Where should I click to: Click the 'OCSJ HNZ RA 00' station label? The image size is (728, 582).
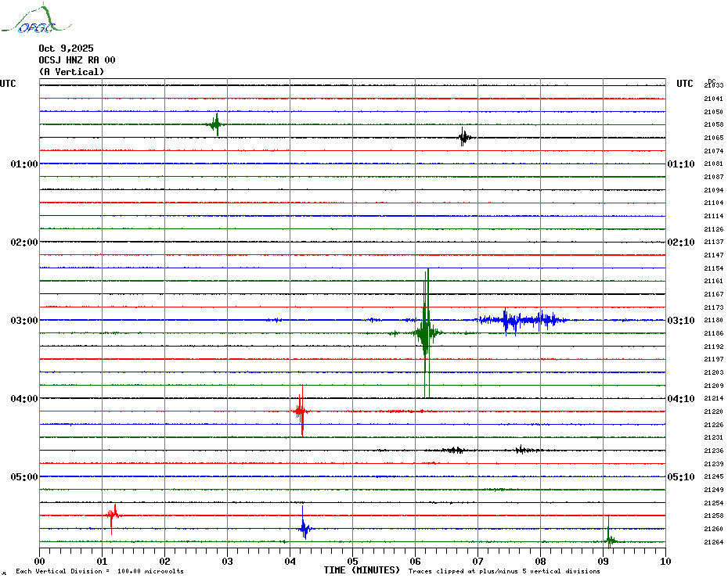click(x=77, y=60)
